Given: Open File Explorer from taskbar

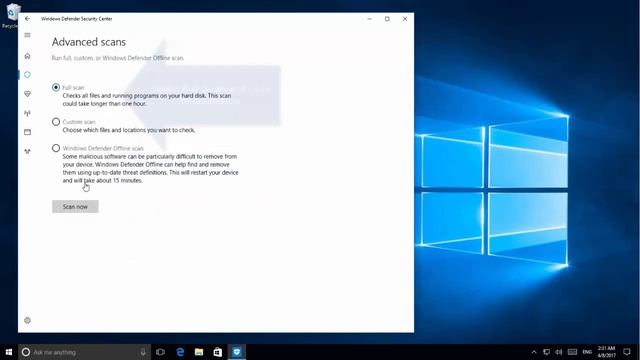Looking at the screenshot, I should [x=199, y=352].
